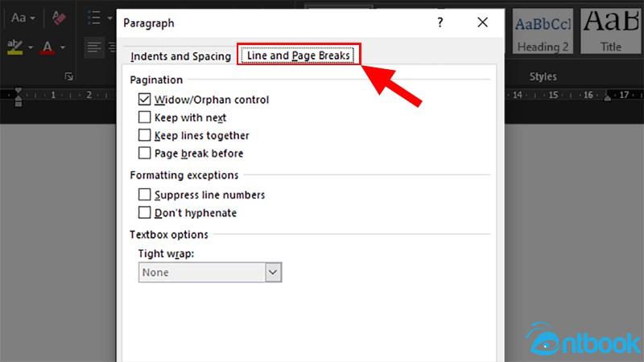This screenshot has width=644, height=362.
Task: Check the Keep lines together option
Action: point(144,135)
